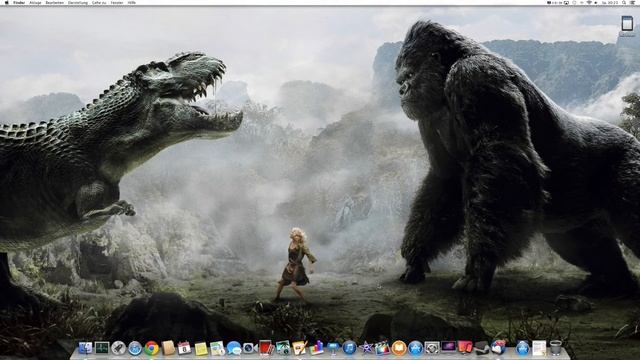The image size is (640, 360).
Task: Launch Numbers bar chart icon
Action: coord(316,348)
